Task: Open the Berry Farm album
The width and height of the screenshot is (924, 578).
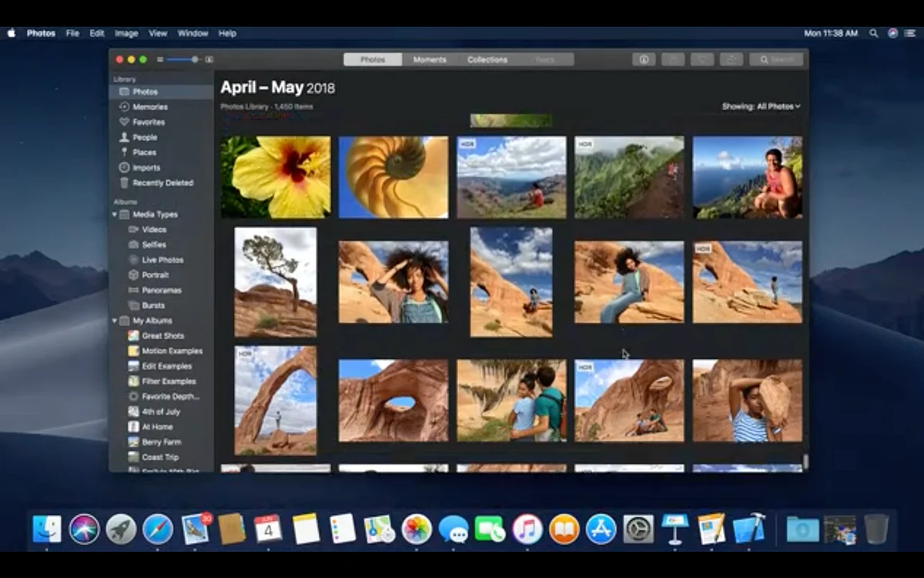Action: click(160, 442)
